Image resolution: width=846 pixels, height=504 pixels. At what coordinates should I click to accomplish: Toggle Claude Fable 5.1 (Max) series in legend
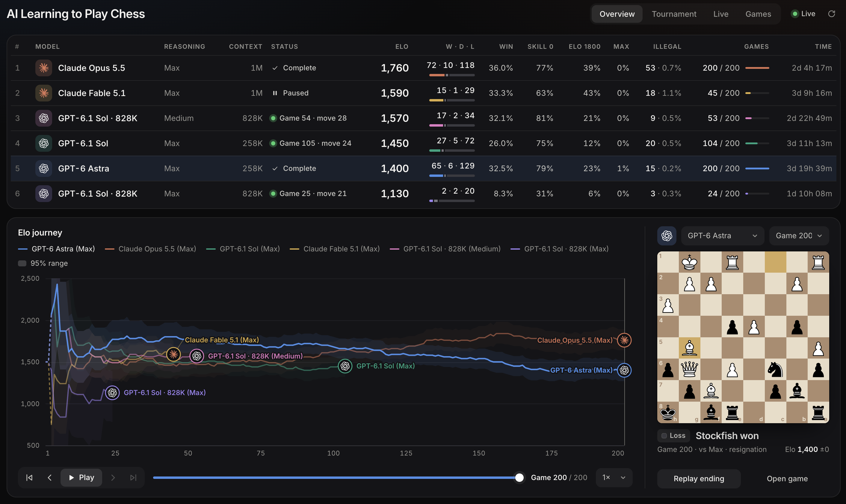point(335,249)
